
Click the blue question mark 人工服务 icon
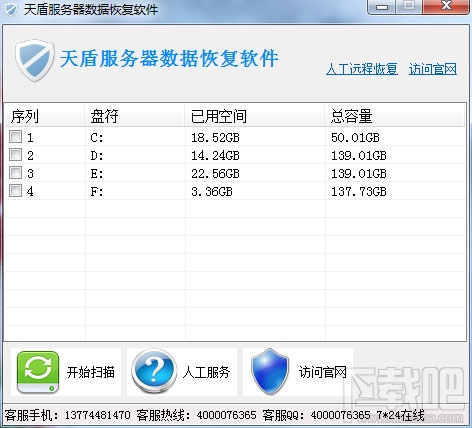click(x=154, y=372)
